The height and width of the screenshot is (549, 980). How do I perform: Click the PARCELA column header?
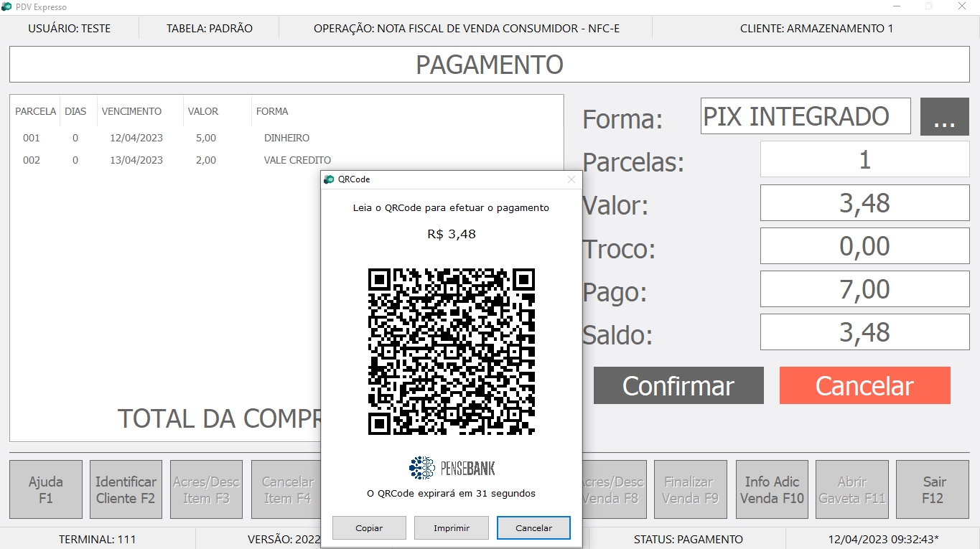coord(36,111)
